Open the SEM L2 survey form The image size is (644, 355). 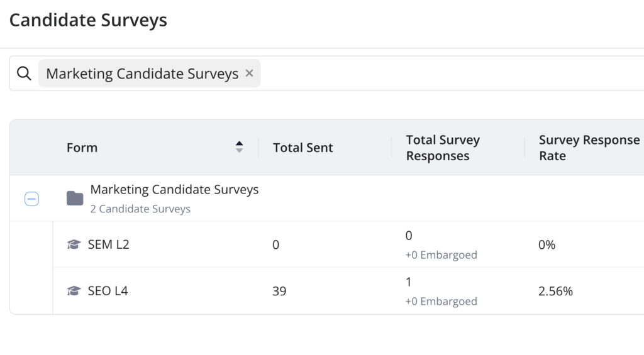click(108, 244)
